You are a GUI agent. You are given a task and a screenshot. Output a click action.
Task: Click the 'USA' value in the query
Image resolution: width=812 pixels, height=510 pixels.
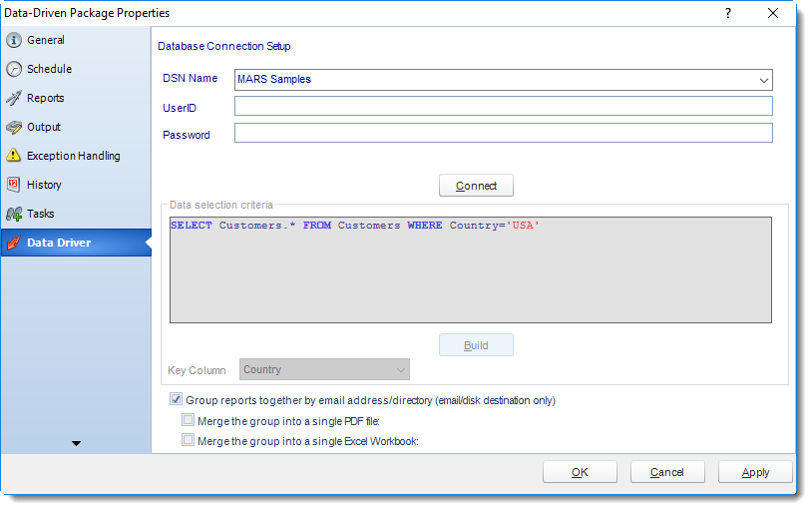pos(523,226)
